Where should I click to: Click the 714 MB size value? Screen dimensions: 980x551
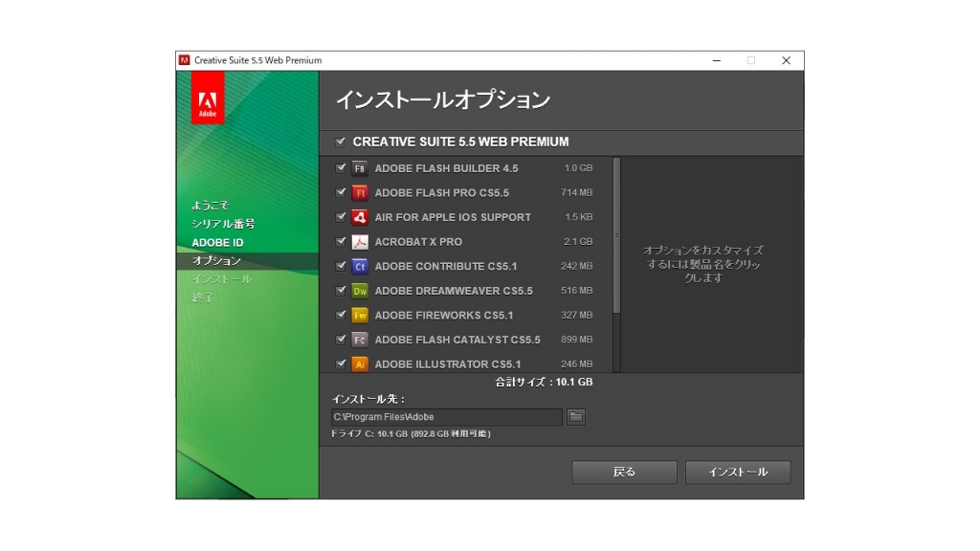click(576, 192)
